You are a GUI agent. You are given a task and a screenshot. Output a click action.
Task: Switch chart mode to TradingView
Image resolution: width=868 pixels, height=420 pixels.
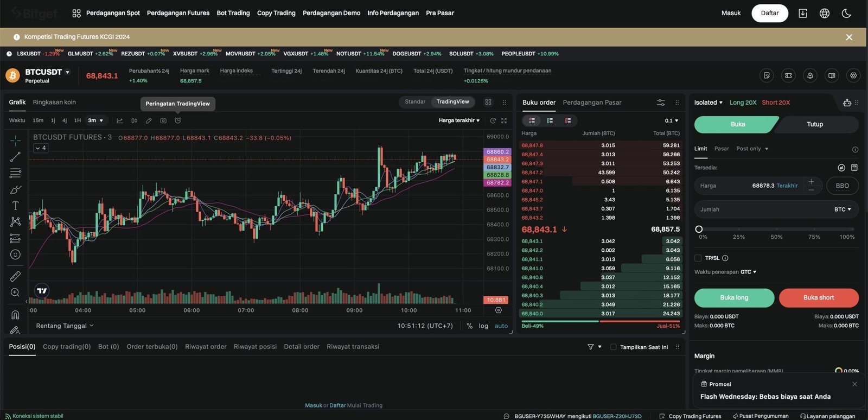452,102
